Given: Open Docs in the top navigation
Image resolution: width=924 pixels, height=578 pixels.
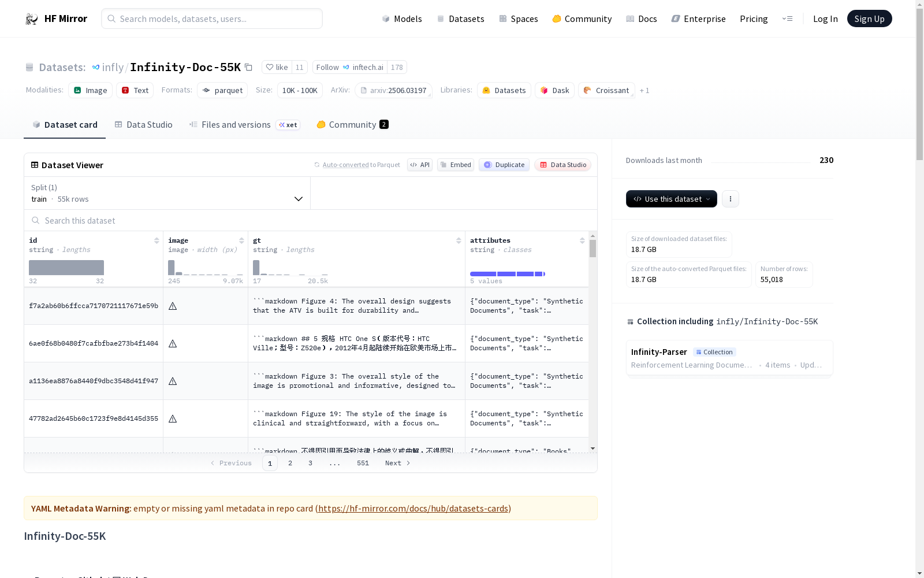Looking at the screenshot, I should [x=642, y=18].
